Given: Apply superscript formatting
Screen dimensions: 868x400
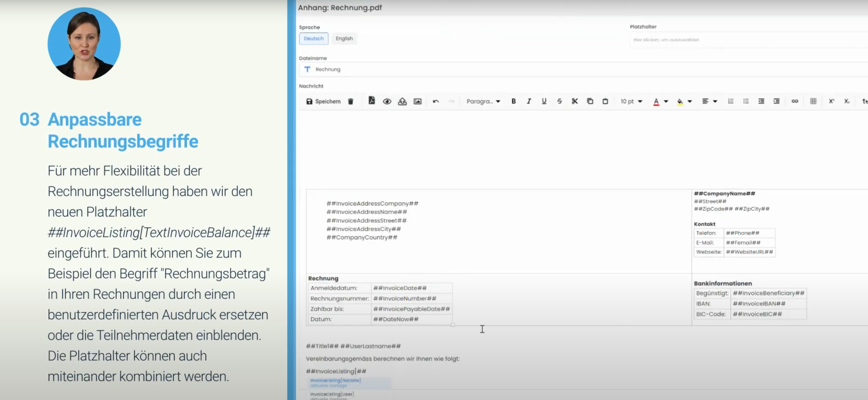Looking at the screenshot, I should coord(831,101).
